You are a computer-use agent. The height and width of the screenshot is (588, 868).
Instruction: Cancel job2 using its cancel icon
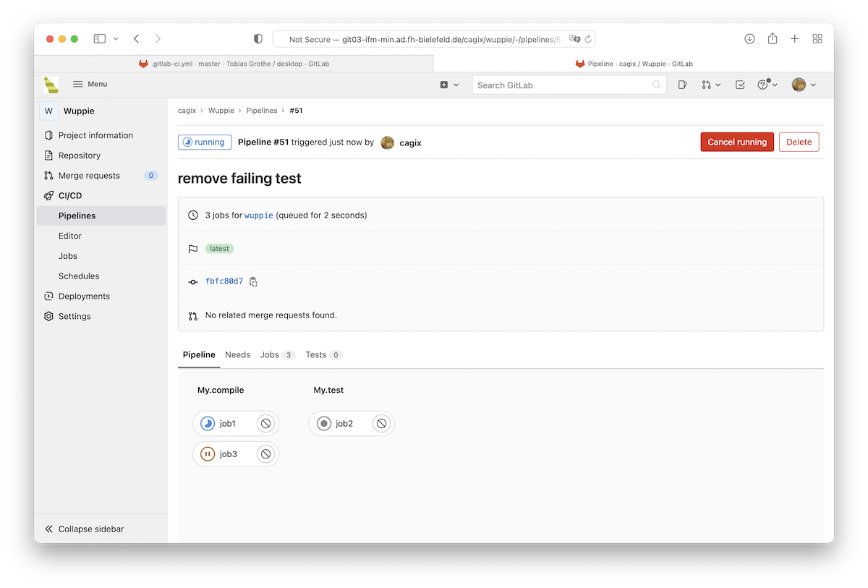381,424
